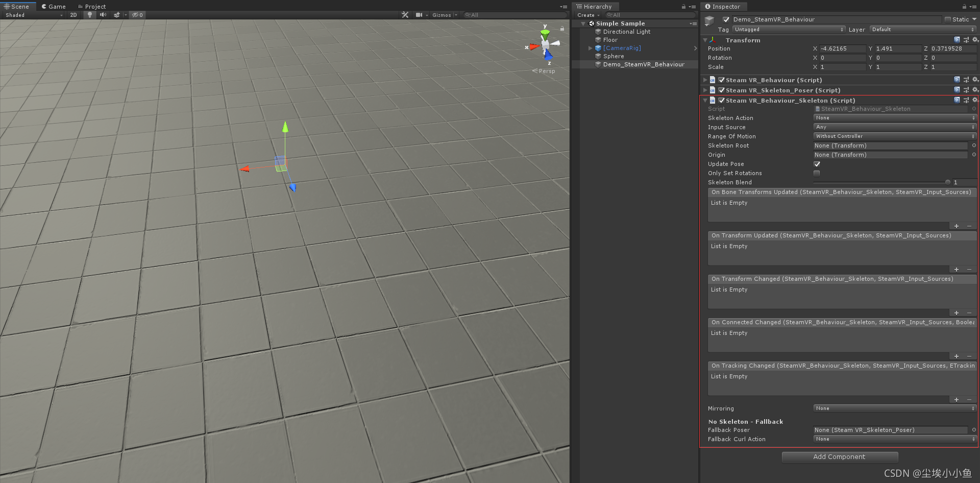Viewport: 980px width, 483px height.
Task: Open Steam VR_Behaviour script gear menu
Action: (x=975, y=80)
